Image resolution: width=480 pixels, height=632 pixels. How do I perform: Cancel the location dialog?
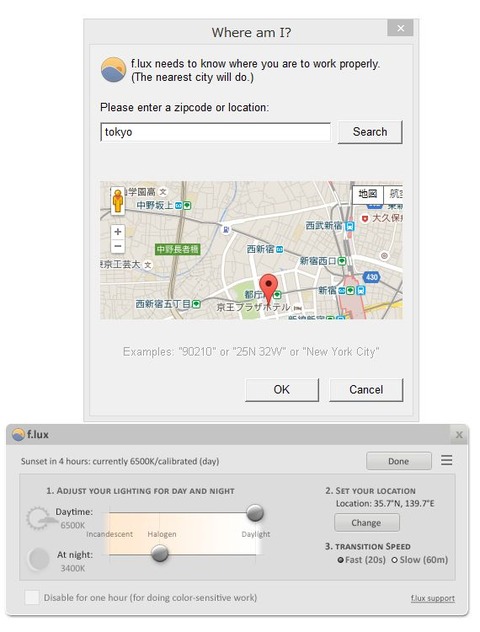point(366,390)
